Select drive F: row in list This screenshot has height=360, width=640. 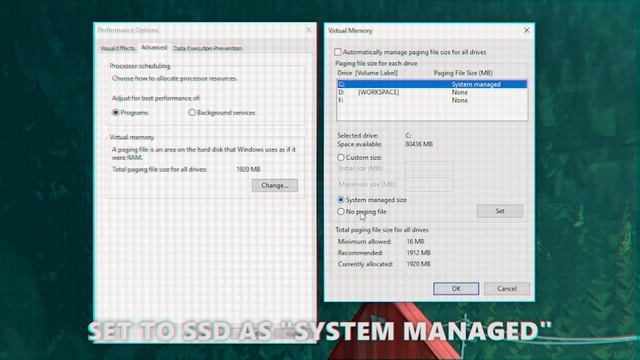(432, 100)
